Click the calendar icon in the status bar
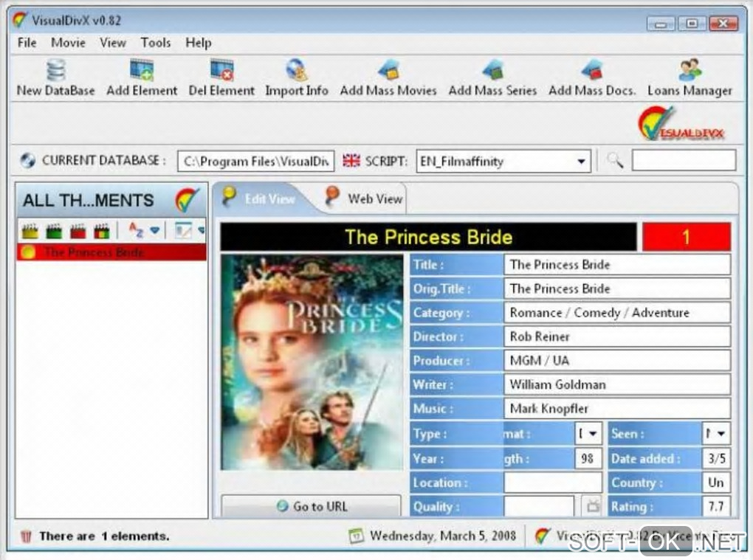This screenshot has height=560, width=753. pyautogui.click(x=356, y=536)
